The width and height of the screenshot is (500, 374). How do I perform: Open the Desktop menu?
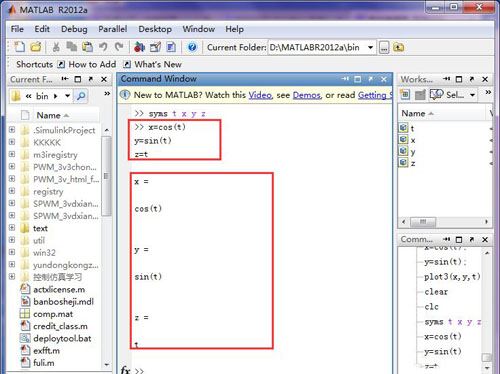pos(155,29)
